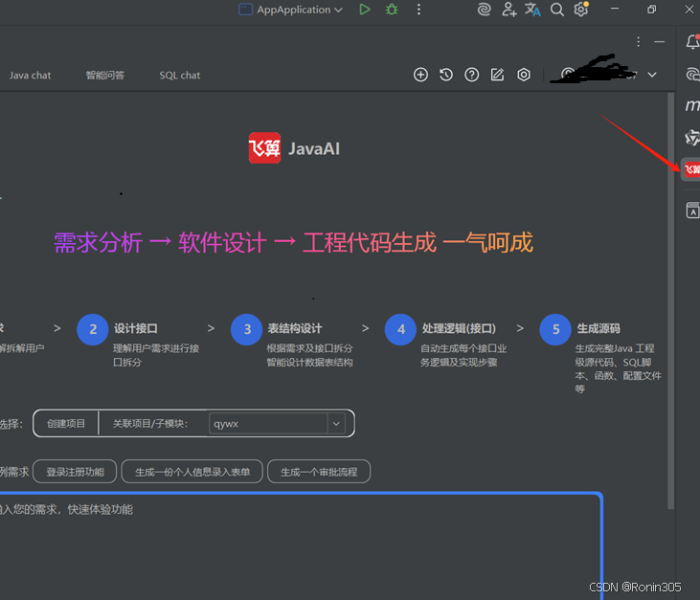Click the edit note icon
The height and width of the screenshot is (600, 700).
pos(497,75)
